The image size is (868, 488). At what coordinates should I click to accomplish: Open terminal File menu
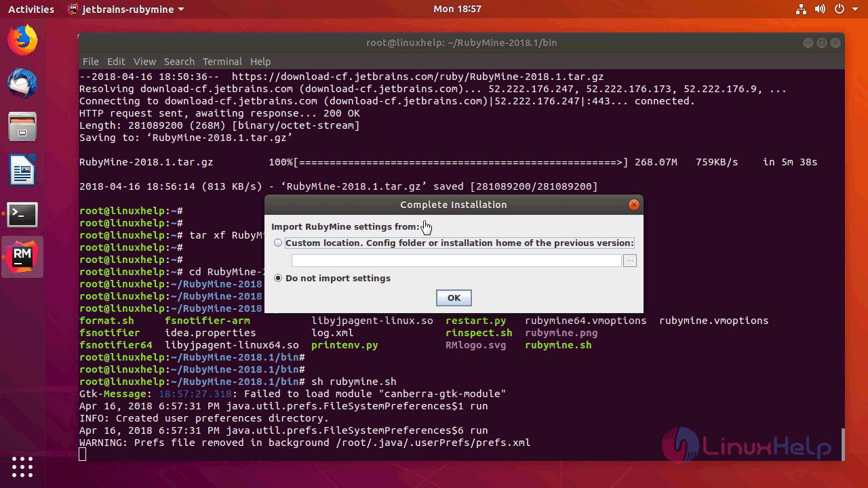tap(90, 61)
